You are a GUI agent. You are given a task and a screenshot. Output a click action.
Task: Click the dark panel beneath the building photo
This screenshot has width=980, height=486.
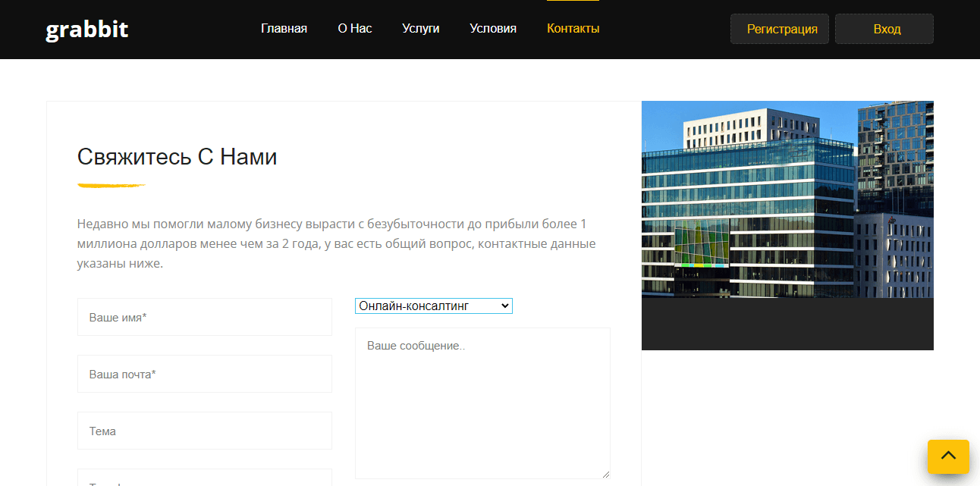coord(787,324)
